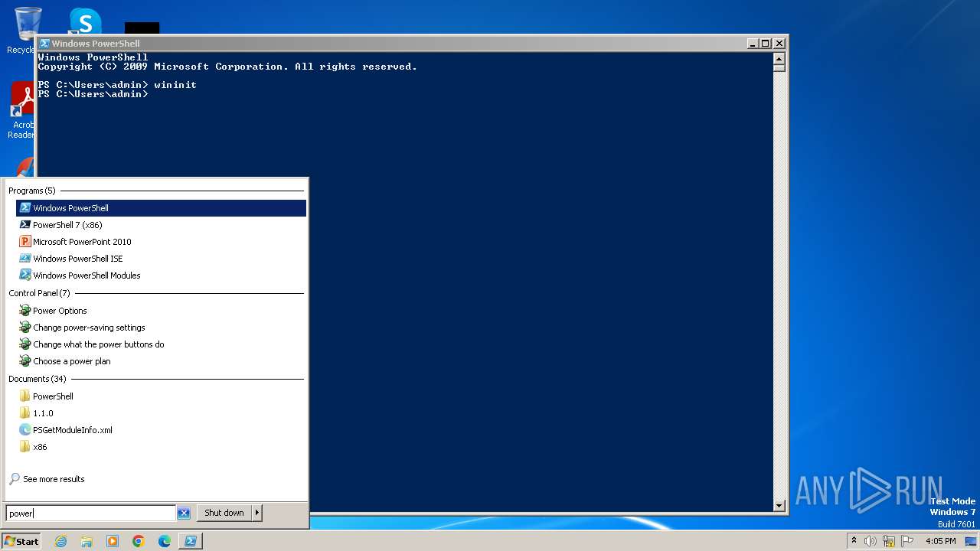Image resolution: width=980 pixels, height=551 pixels.
Task: Open Acrobat Reader desktop icon
Action: pos(21,111)
